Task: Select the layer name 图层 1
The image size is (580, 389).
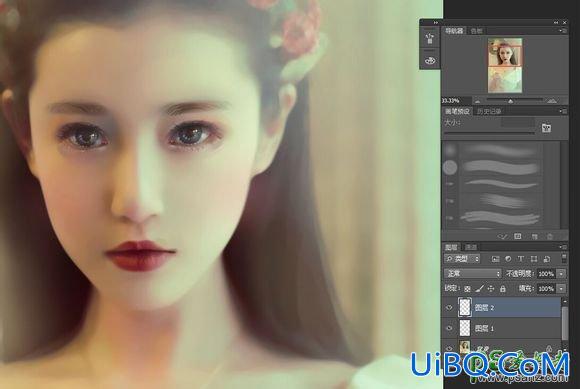Action: pos(485,328)
